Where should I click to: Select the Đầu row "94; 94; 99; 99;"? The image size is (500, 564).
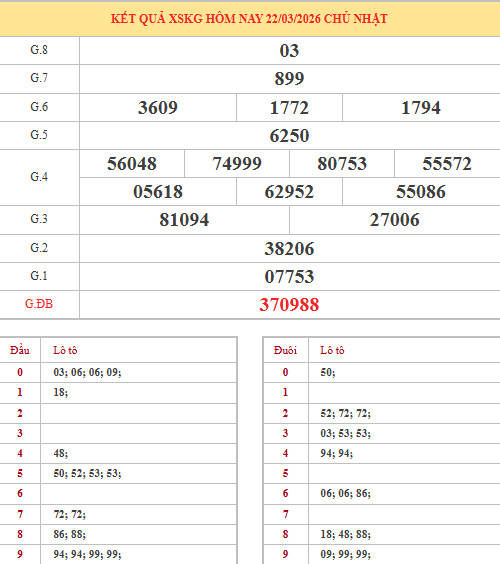pyautogui.click(x=87, y=554)
